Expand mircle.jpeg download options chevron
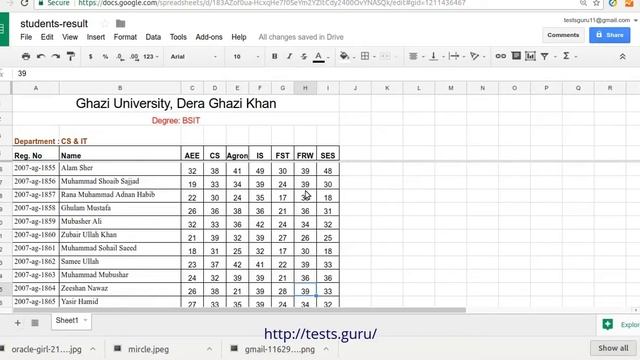Viewport: 640px width, 360px height. click(209, 349)
